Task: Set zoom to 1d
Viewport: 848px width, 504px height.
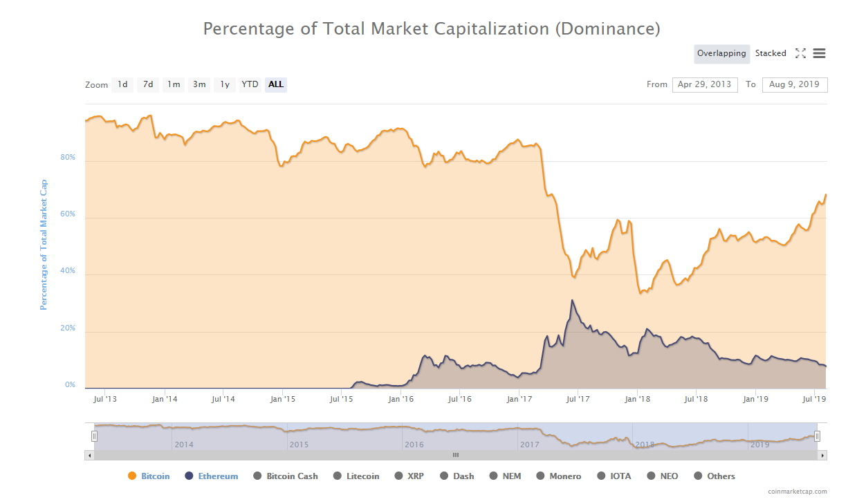Action: click(x=122, y=84)
